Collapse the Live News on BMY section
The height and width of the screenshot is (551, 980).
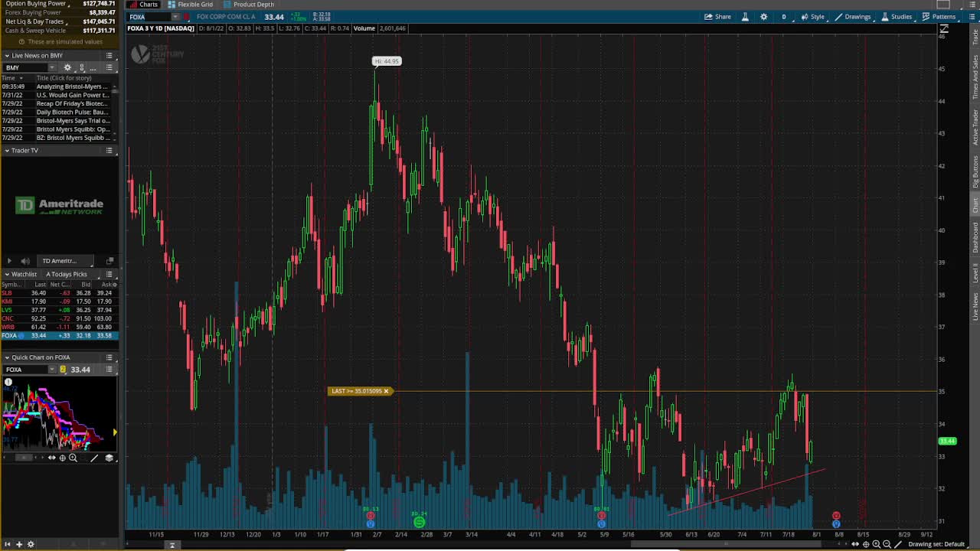[x=7, y=56]
